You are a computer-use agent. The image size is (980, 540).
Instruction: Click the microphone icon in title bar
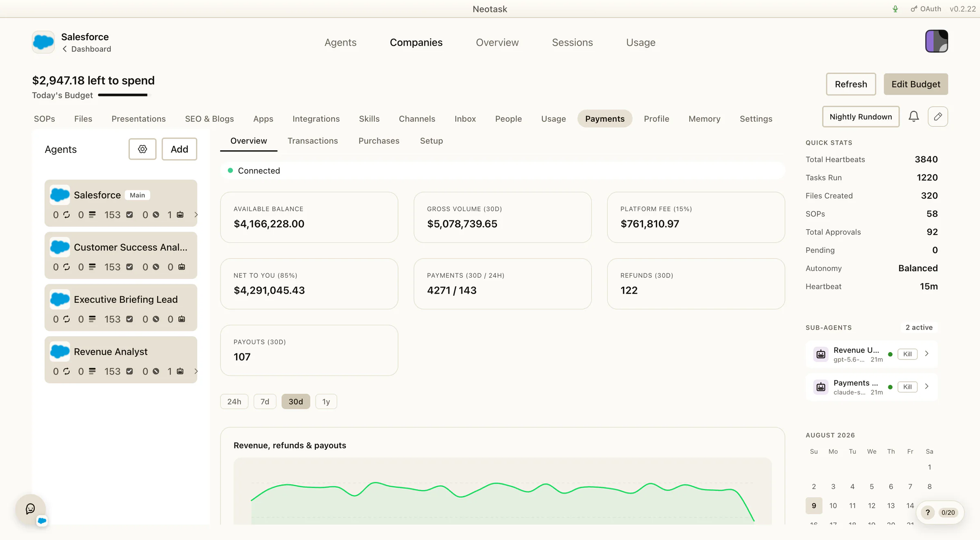coord(895,9)
